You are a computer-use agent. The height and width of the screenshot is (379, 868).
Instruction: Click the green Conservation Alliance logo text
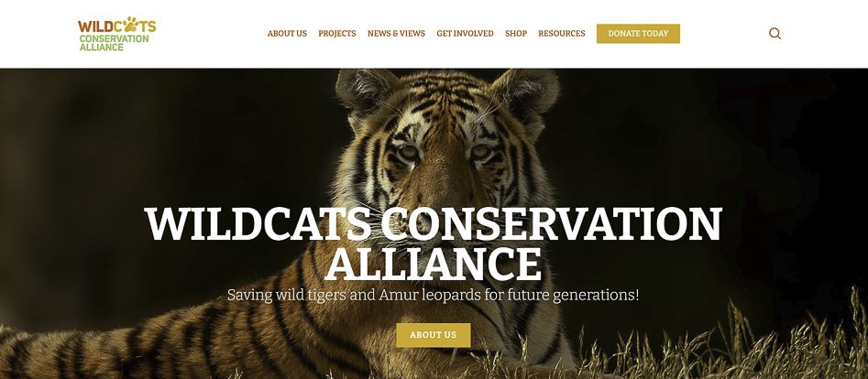[114, 43]
